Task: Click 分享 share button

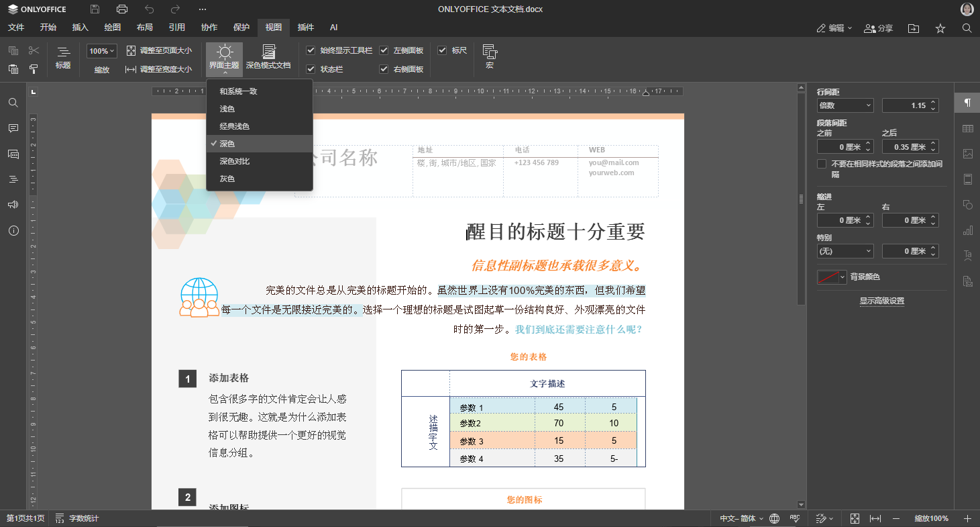Action: pyautogui.click(x=879, y=28)
